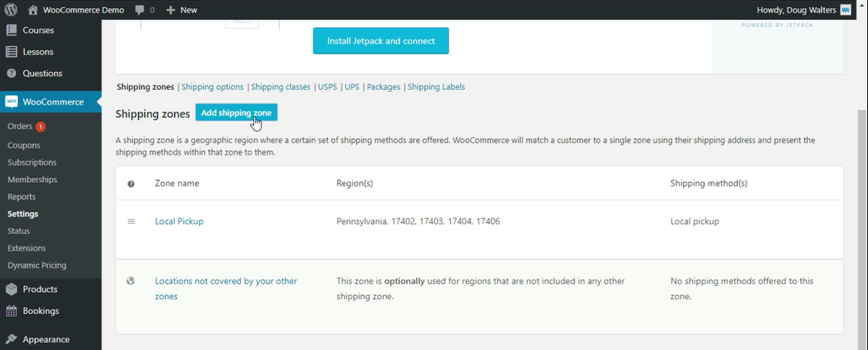This screenshot has width=868, height=350.
Task: Click the WooCommerce logo icon in sidebar
Action: point(11,102)
